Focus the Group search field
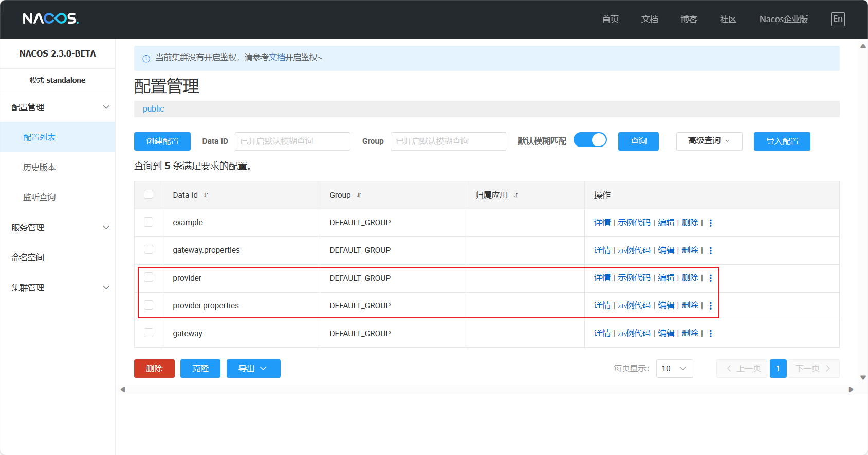868x455 pixels. [448, 141]
